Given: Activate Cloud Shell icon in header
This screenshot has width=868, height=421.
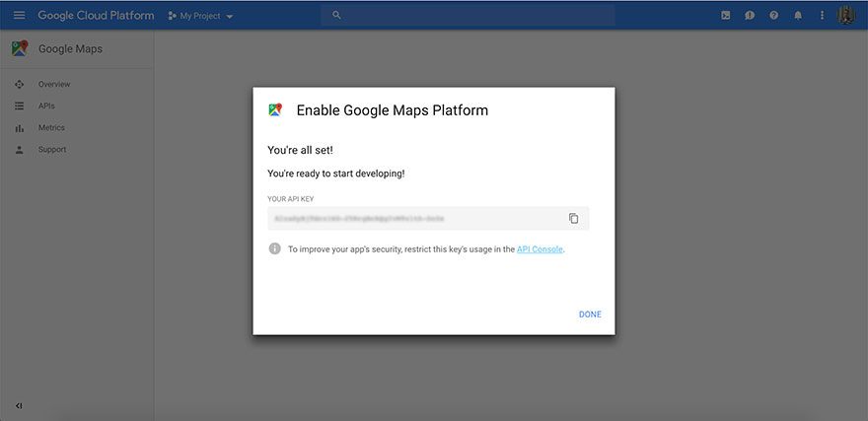Looking at the screenshot, I should click(x=725, y=16).
